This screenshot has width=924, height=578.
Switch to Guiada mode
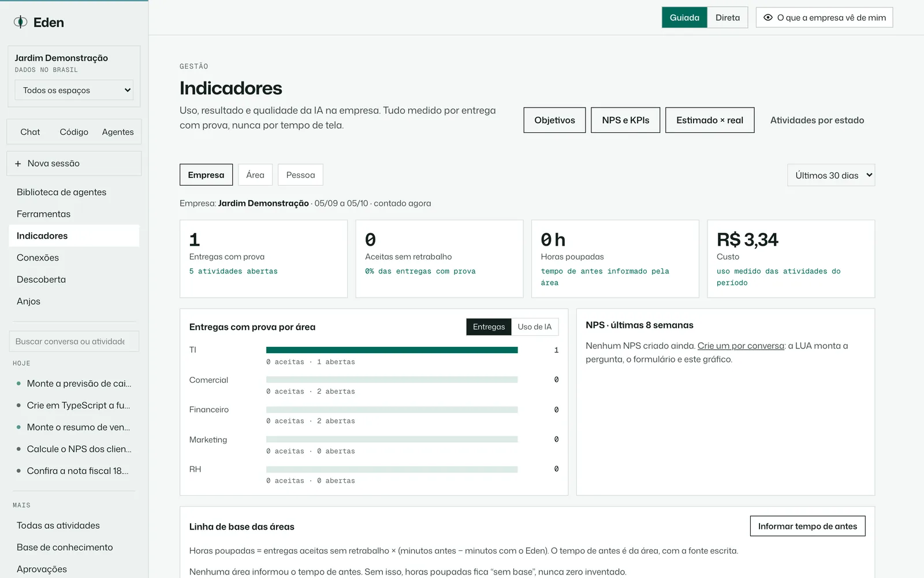[x=684, y=17]
